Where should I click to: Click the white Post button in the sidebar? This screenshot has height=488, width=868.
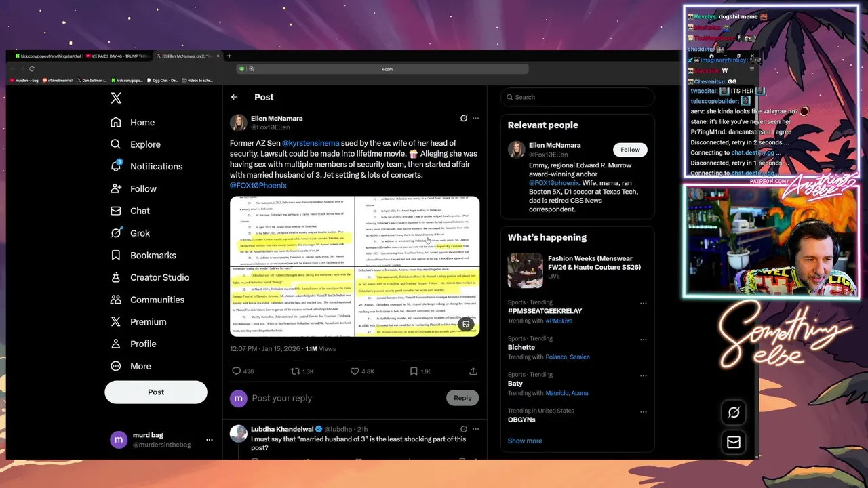click(x=156, y=392)
